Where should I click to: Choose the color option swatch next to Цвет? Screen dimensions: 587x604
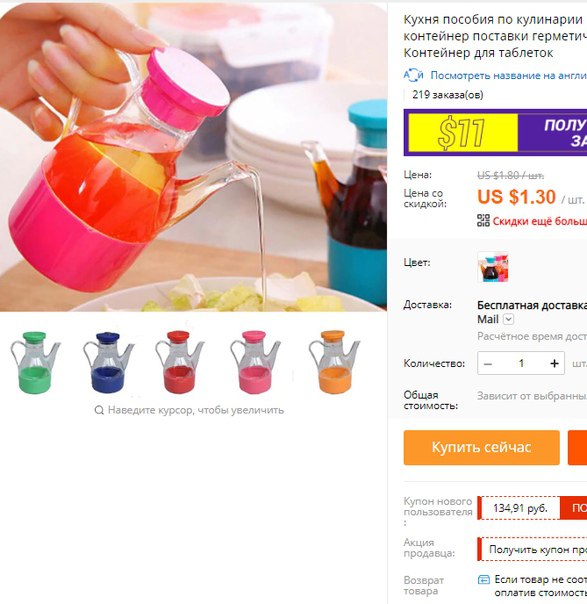click(x=493, y=267)
